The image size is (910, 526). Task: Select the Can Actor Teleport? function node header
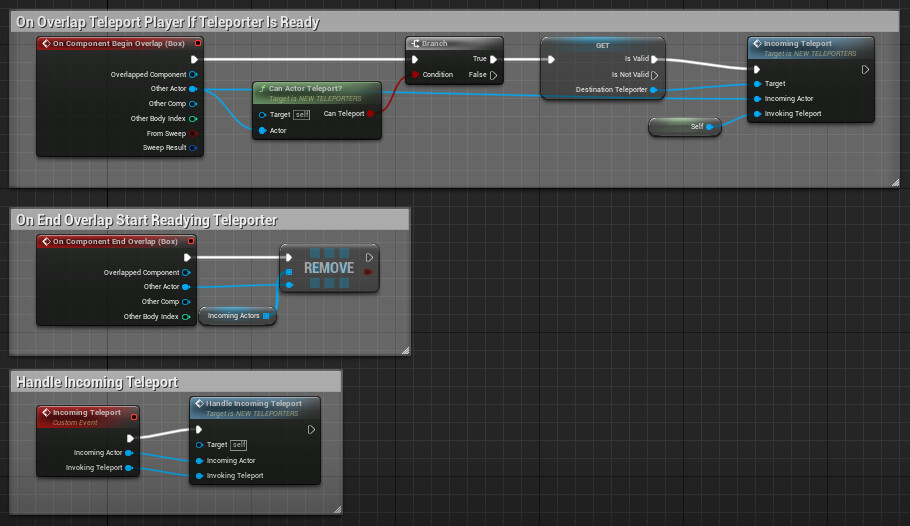point(317,93)
